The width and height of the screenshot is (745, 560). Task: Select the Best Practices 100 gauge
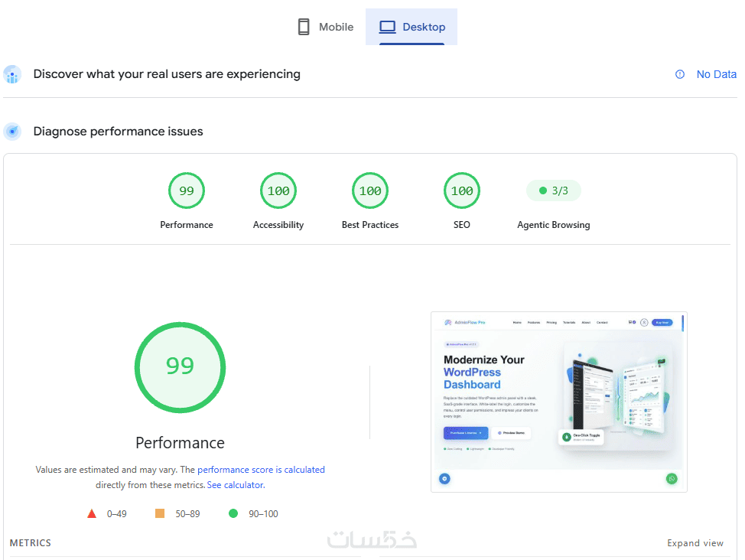[x=370, y=190]
